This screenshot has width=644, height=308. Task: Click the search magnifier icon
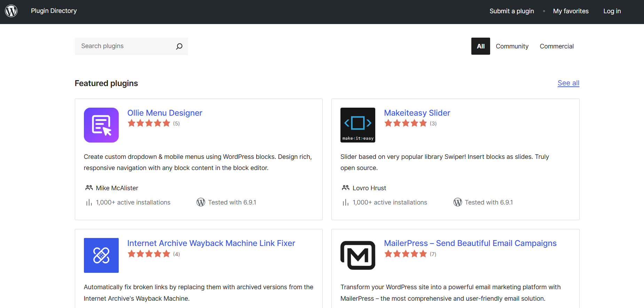179,46
